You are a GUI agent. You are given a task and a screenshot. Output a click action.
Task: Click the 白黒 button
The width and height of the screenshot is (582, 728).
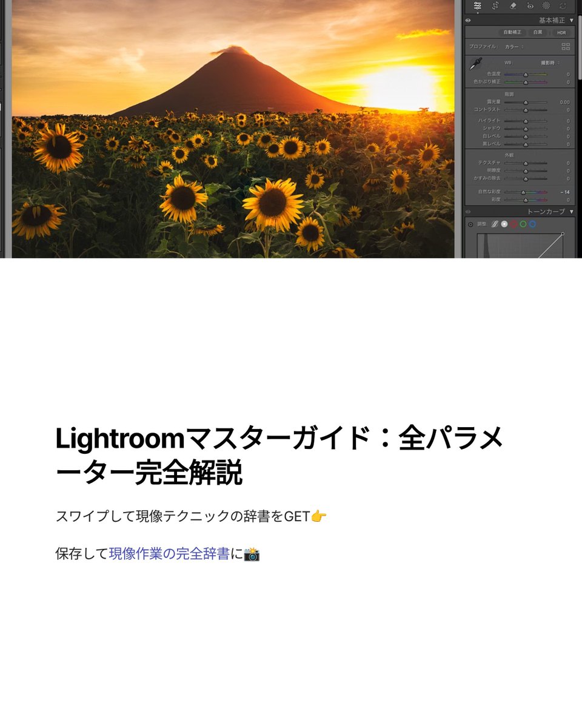(538, 32)
